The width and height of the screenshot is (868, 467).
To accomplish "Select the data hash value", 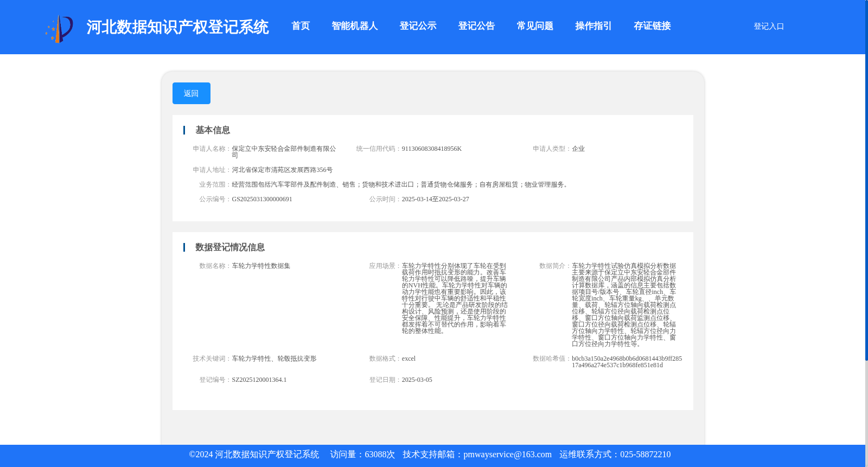I will (627, 362).
